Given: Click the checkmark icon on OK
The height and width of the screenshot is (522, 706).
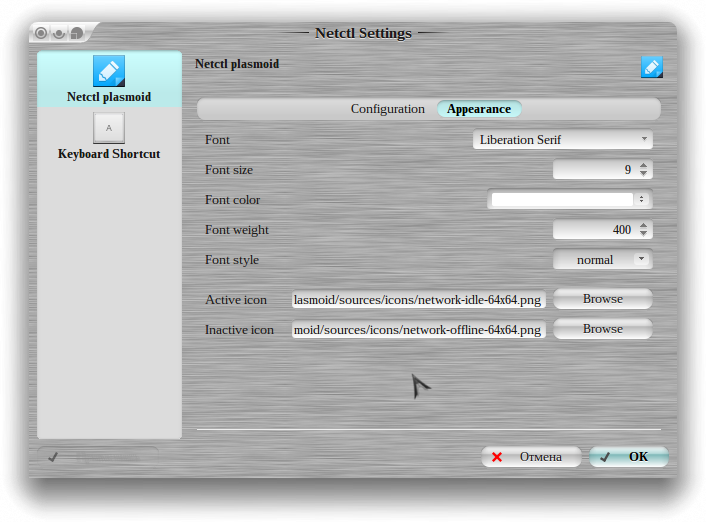Looking at the screenshot, I should coord(605,457).
